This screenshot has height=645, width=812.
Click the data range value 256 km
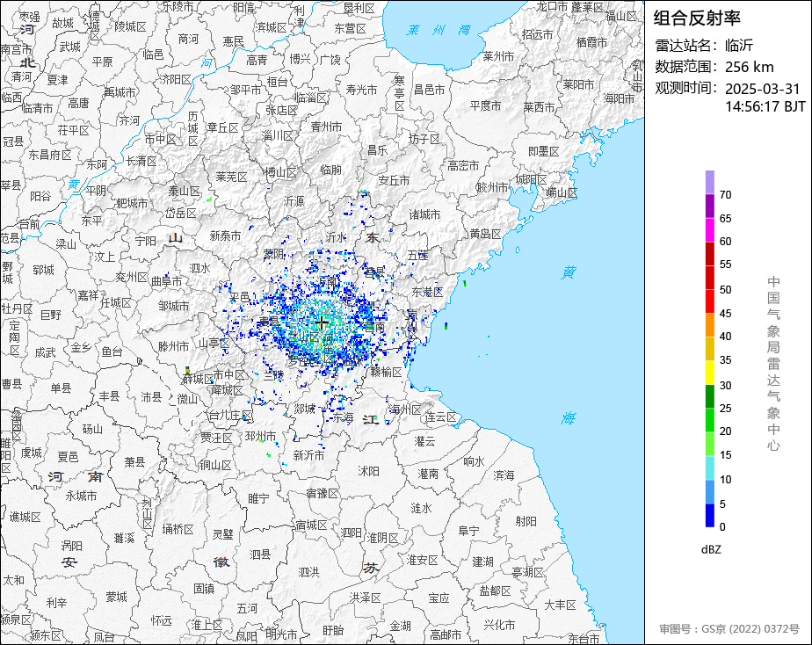tap(750, 68)
